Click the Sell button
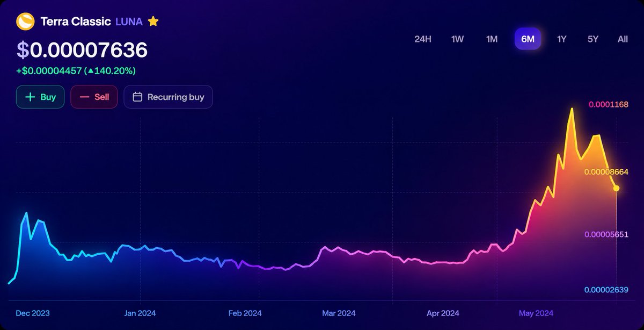Viewport: 644px width, 330px height. [x=94, y=97]
